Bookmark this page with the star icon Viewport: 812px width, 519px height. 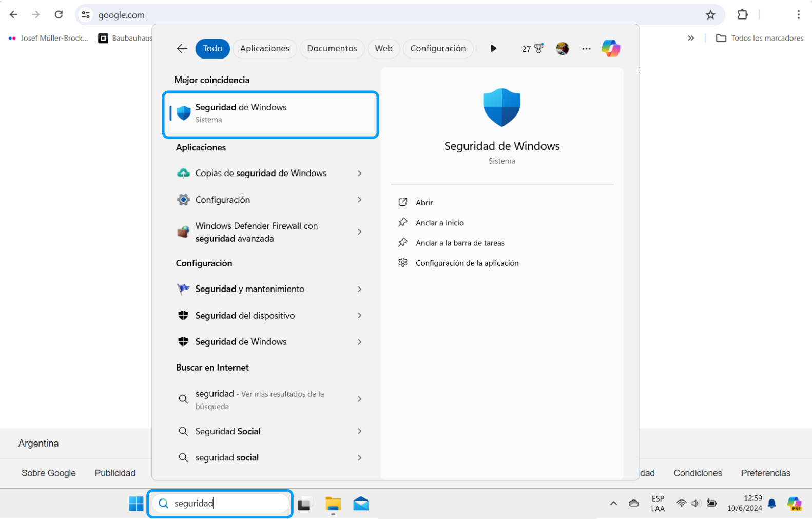pyautogui.click(x=710, y=15)
